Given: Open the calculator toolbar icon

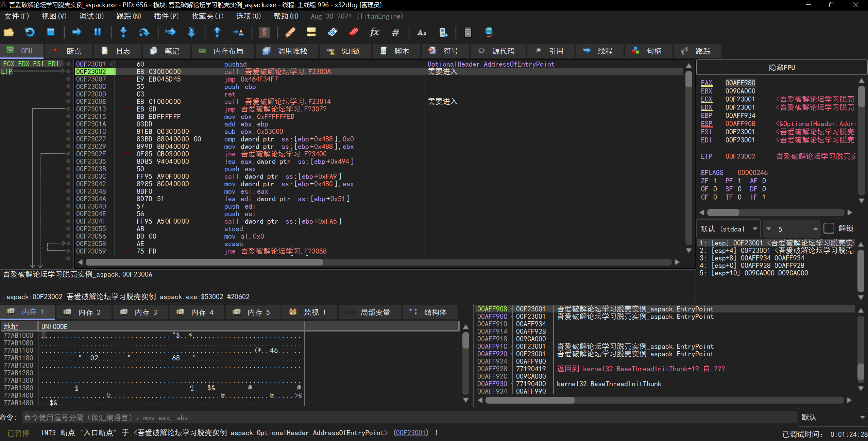Looking at the screenshot, I should (468, 32).
